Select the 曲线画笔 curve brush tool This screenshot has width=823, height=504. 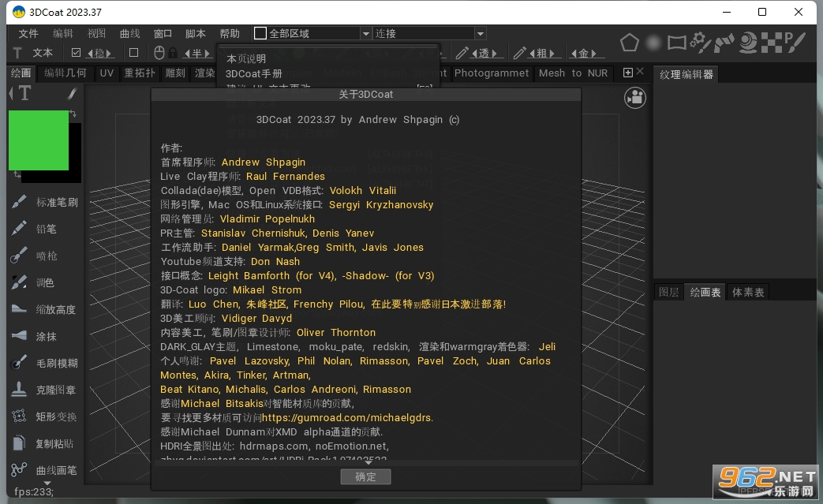[45, 470]
